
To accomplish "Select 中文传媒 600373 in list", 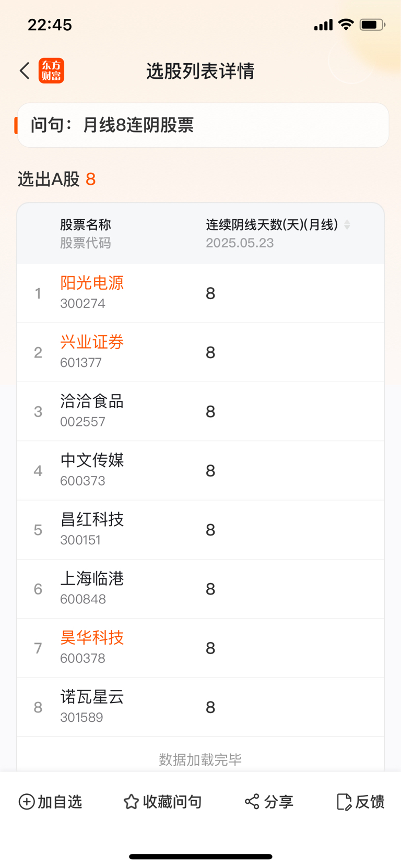I will tap(200, 471).
